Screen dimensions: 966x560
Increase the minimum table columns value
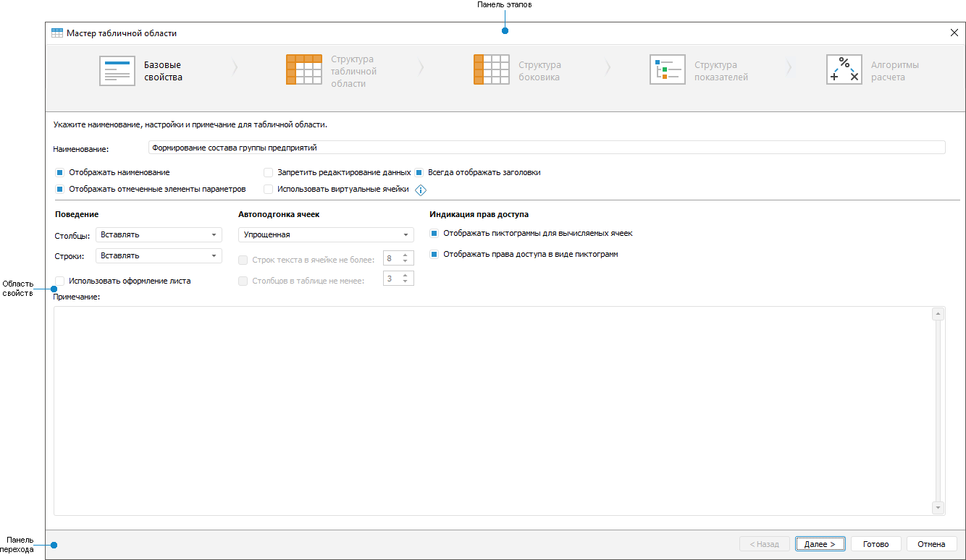point(406,275)
